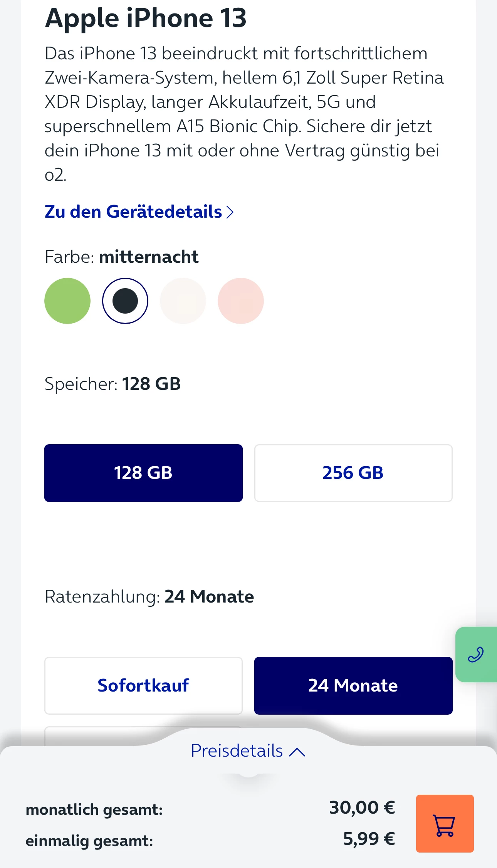
Task: Select the mitternacht dark color swatch
Action: [125, 301]
